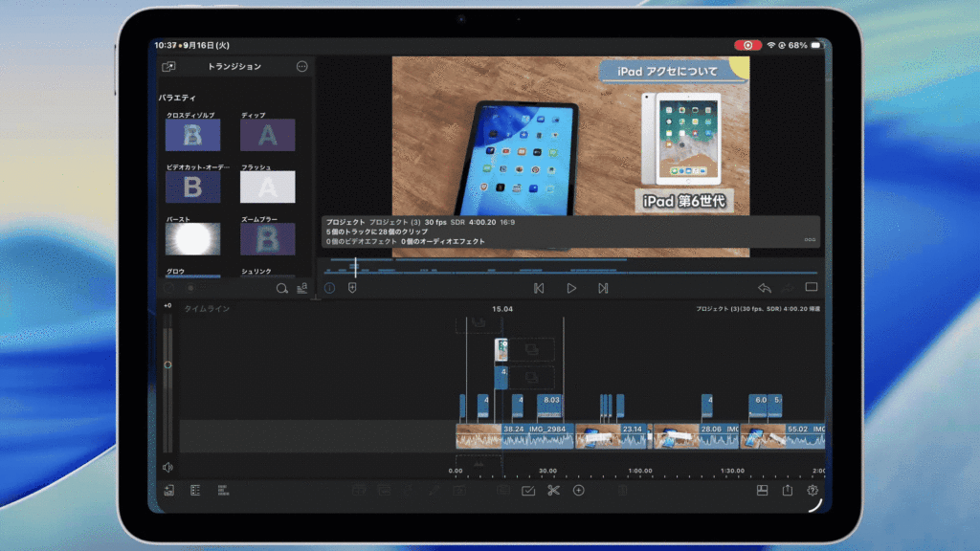Pick the ズームブラー transition thumbnail
The width and height of the screenshot is (980, 551).
pos(268,238)
